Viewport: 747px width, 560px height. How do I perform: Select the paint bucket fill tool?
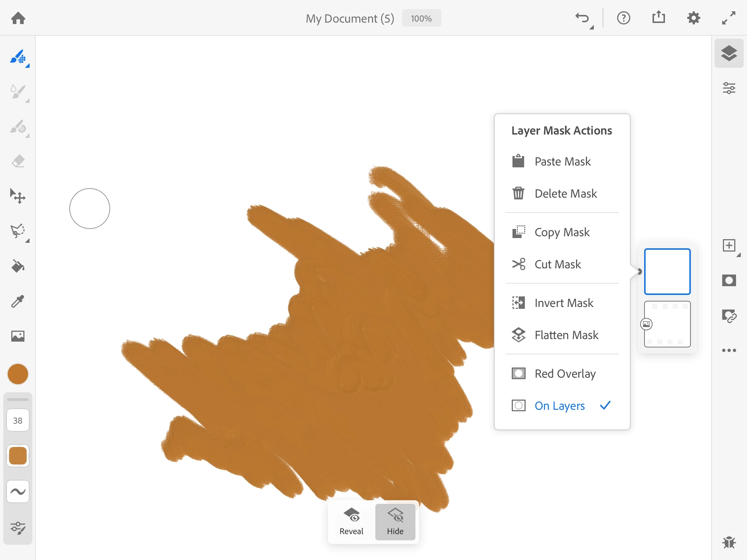click(18, 266)
